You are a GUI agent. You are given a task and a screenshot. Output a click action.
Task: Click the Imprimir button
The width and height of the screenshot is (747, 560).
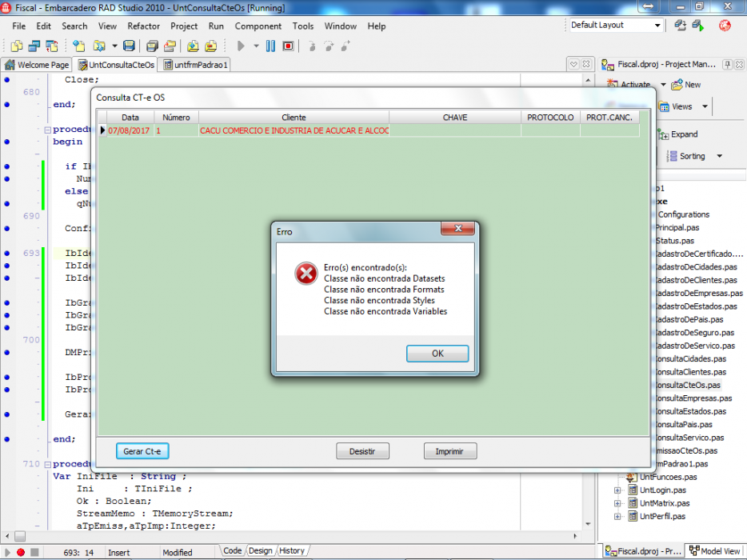[x=449, y=451]
